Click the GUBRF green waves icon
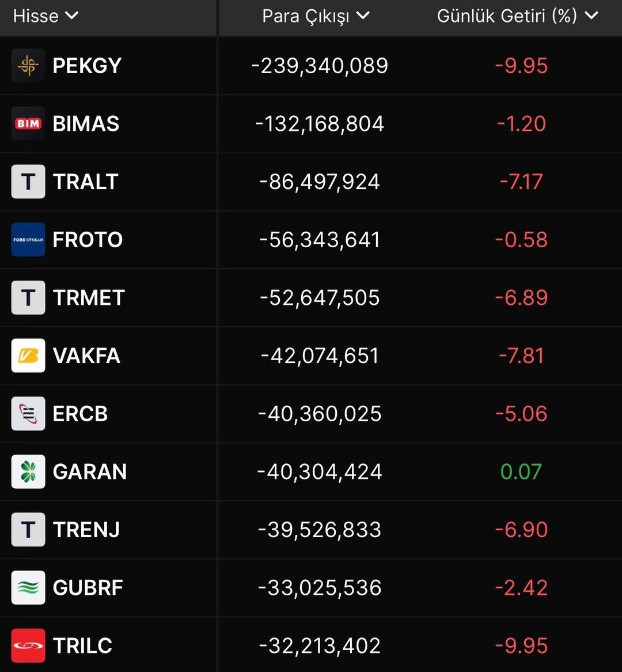This screenshot has width=622, height=672. pos(28,588)
